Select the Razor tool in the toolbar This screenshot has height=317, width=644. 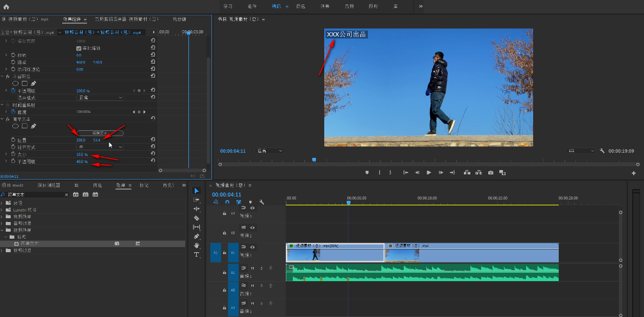[196, 218]
